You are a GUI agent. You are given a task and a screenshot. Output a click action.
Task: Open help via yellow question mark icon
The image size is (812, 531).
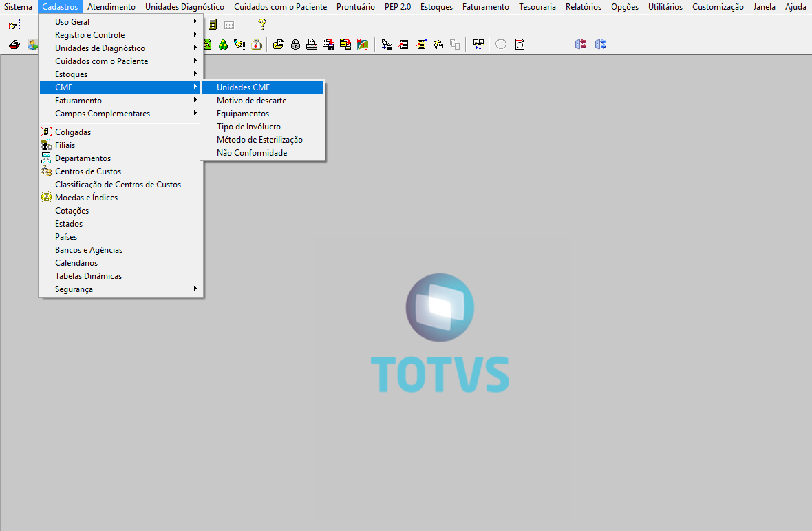pyautogui.click(x=262, y=24)
